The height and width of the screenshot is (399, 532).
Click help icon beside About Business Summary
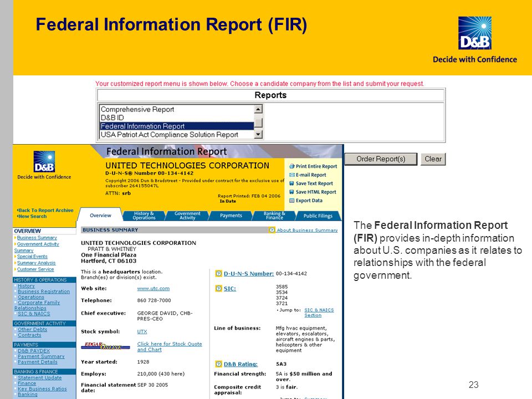pos(272,230)
